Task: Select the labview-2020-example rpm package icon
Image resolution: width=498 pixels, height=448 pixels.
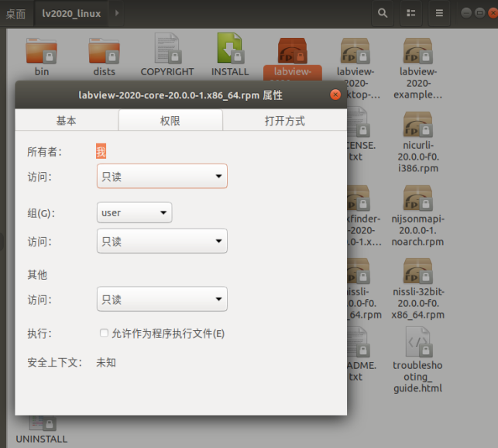Action: point(418,50)
